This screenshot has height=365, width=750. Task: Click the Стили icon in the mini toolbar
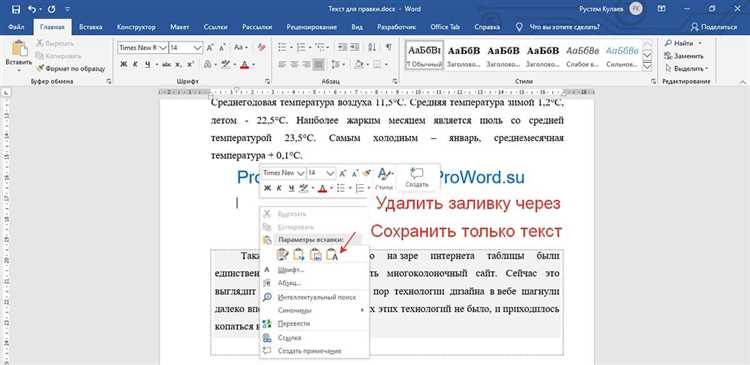pos(384,179)
